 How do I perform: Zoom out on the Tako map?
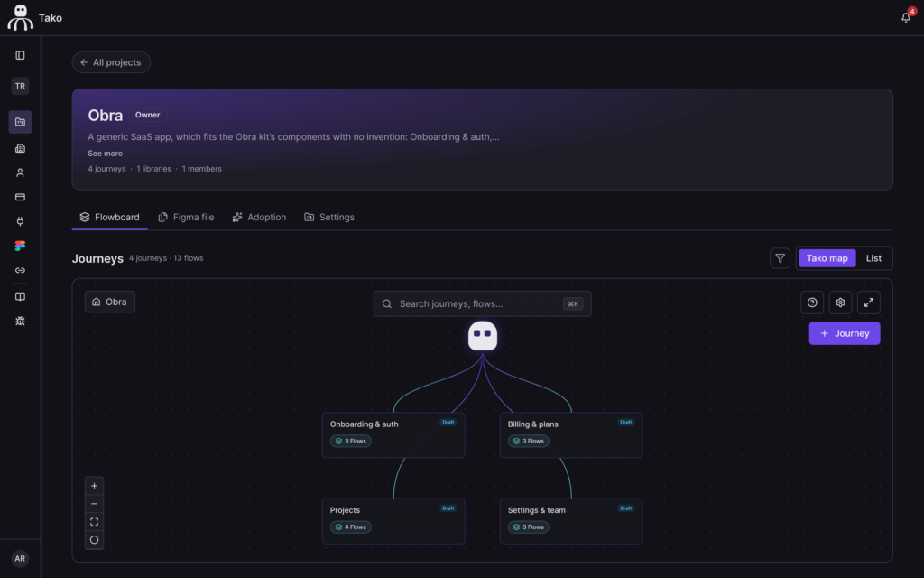pyautogui.click(x=94, y=504)
